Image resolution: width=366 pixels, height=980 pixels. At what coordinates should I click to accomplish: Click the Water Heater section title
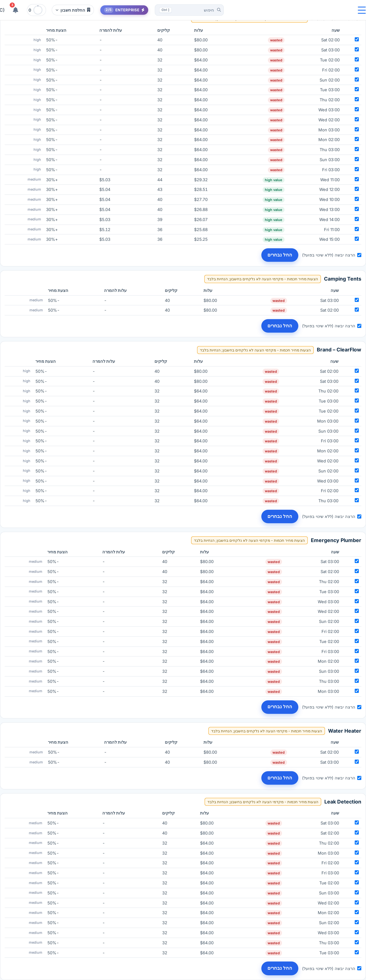click(344, 731)
